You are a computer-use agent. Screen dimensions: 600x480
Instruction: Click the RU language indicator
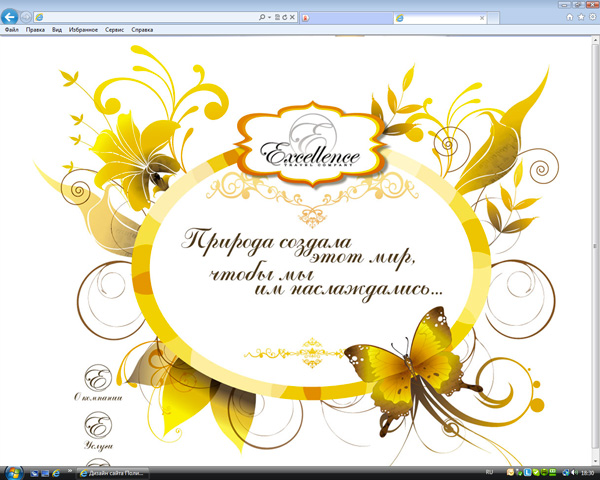pos(489,472)
